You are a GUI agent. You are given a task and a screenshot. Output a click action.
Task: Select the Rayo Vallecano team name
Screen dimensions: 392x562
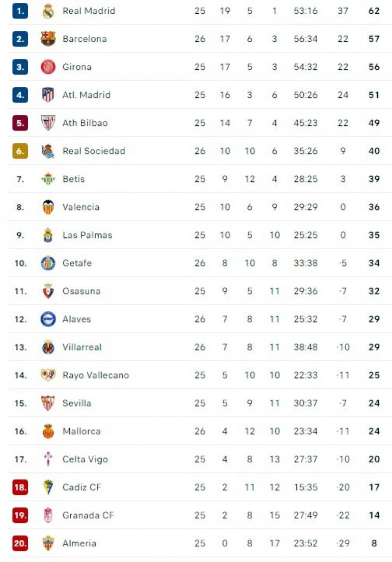(x=96, y=375)
